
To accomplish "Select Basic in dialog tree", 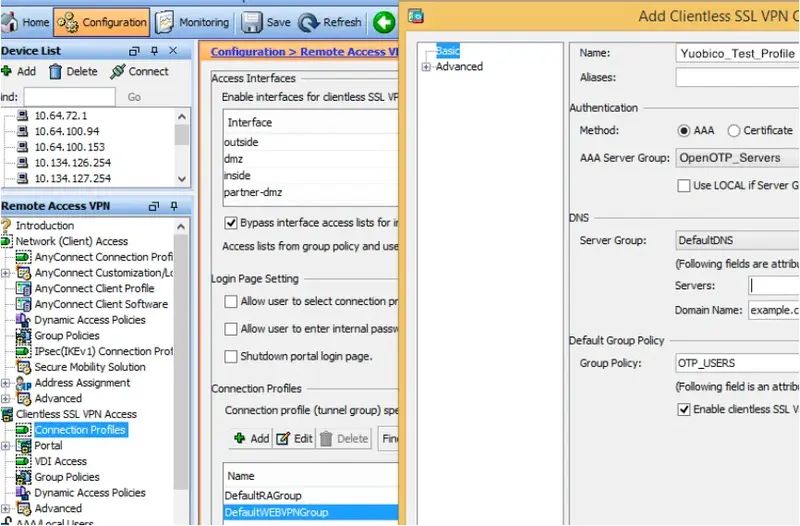I will tap(448, 51).
